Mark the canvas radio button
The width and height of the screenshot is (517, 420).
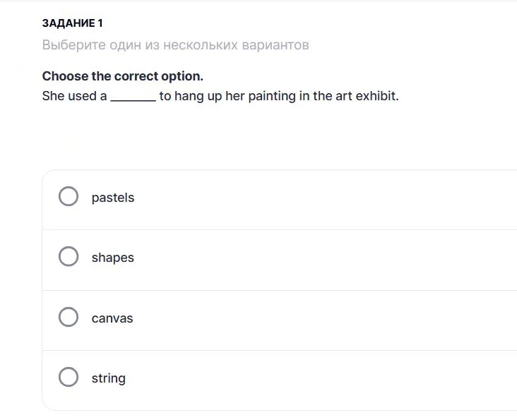[x=69, y=317]
